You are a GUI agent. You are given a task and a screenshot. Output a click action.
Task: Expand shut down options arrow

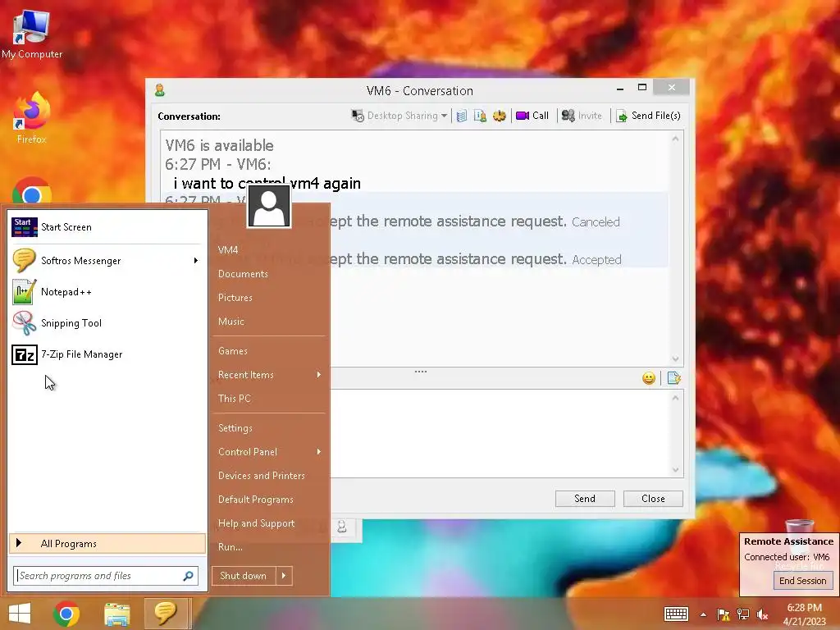click(x=284, y=576)
